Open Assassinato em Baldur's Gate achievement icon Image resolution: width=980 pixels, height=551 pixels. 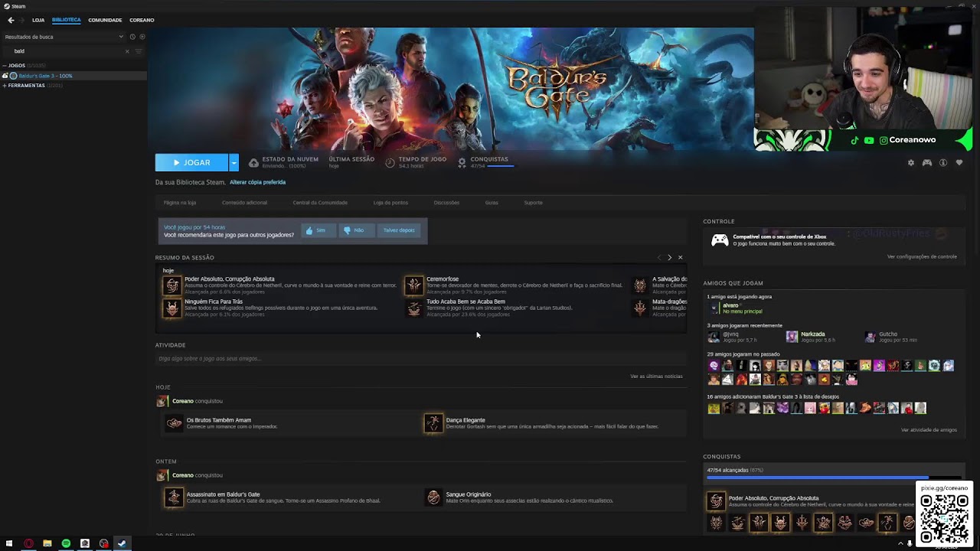click(174, 497)
